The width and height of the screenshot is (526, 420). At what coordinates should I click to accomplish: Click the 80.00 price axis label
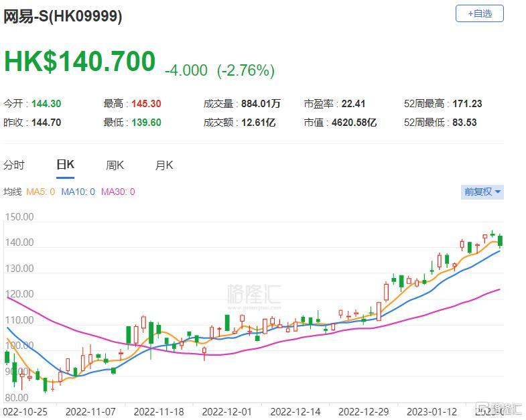17,397
